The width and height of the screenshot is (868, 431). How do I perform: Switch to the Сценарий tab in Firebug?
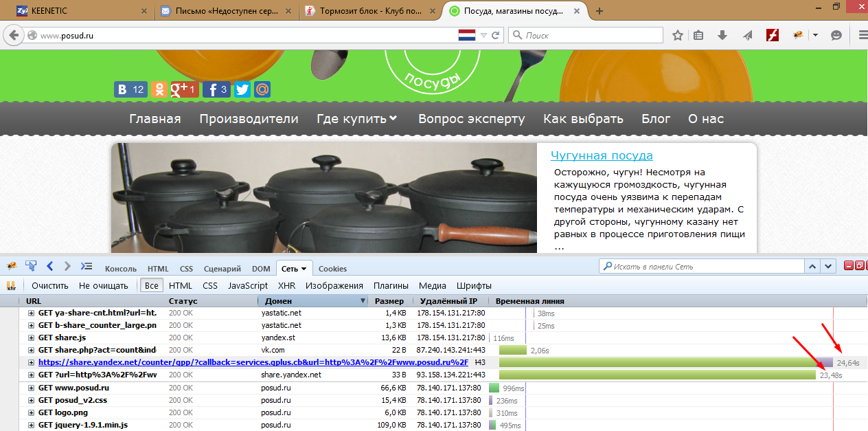click(222, 269)
